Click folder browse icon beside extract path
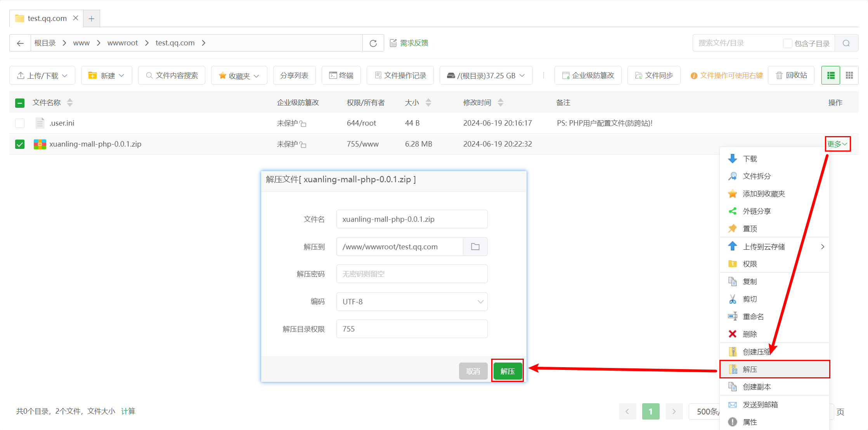 point(475,247)
